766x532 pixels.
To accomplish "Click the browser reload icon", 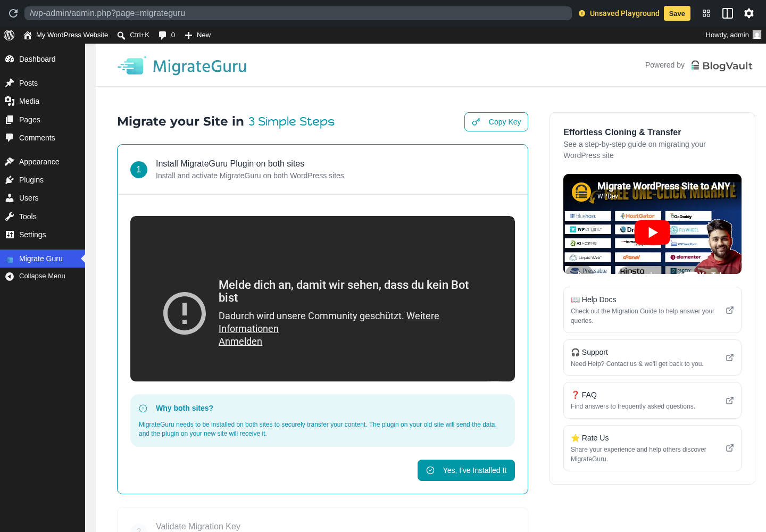I will point(13,13).
